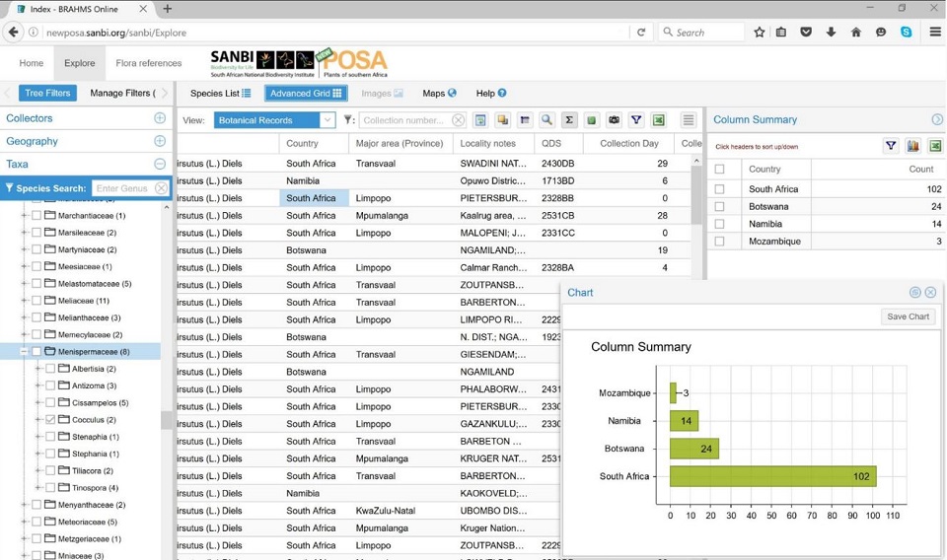Close the Chart window
Image resolution: width=947 pixels, height=560 pixels.
(930, 292)
